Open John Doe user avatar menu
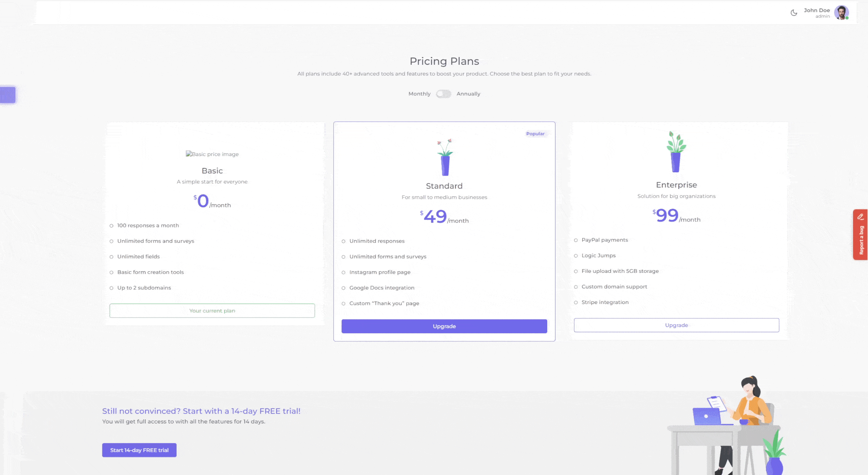This screenshot has height=475, width=868. pyautogui.click(x=841, y=13)
